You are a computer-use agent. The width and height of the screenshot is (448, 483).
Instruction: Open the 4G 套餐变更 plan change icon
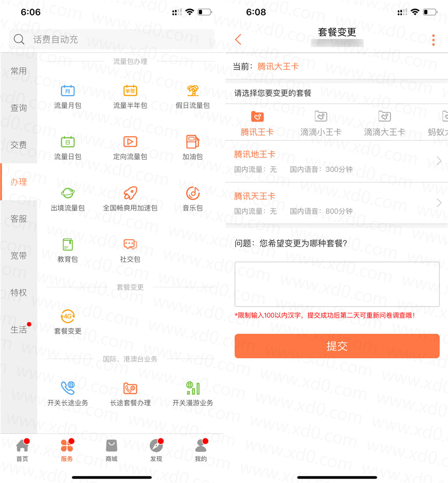[x=68, y=316]
